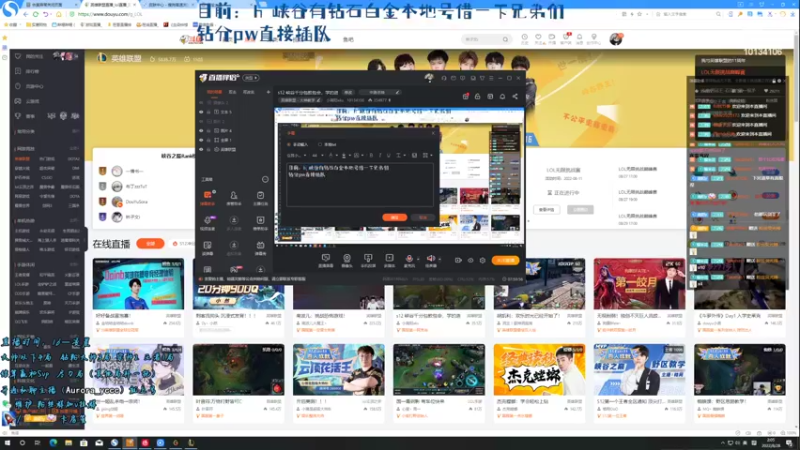
Task: Select the second radio option in text dialog
Action: [x=320, y=144]
